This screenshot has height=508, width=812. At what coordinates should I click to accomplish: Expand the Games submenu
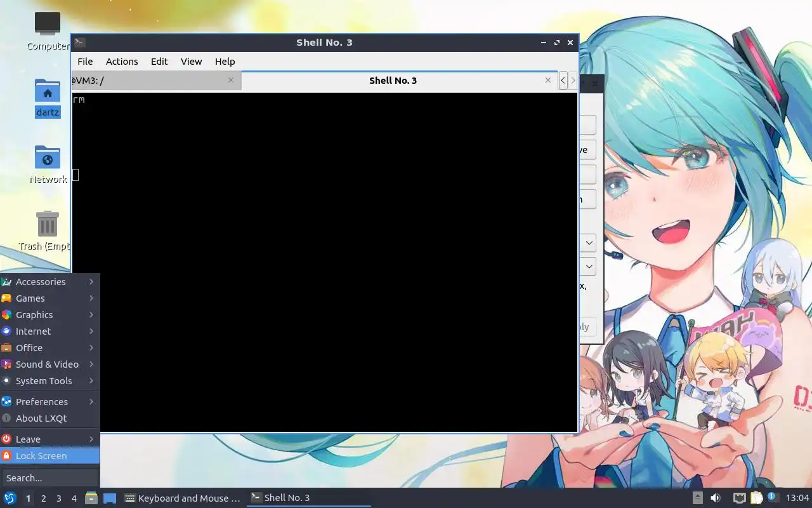[x=49, y=298]
